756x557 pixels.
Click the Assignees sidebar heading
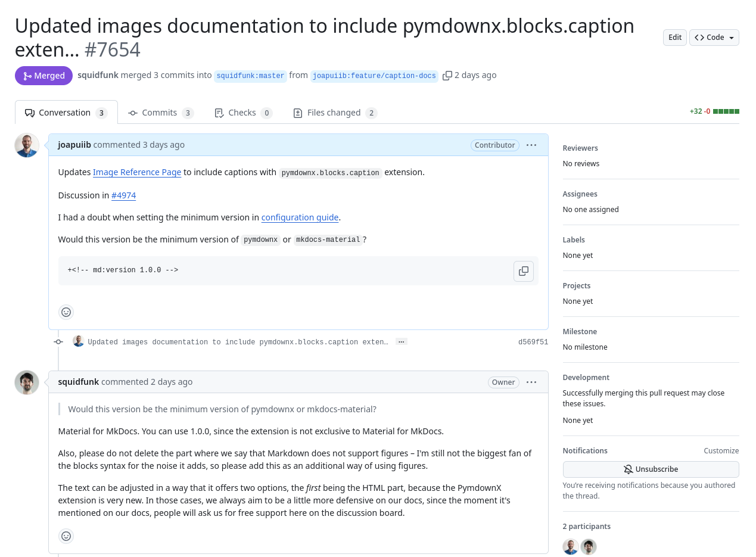click(580, 194)
